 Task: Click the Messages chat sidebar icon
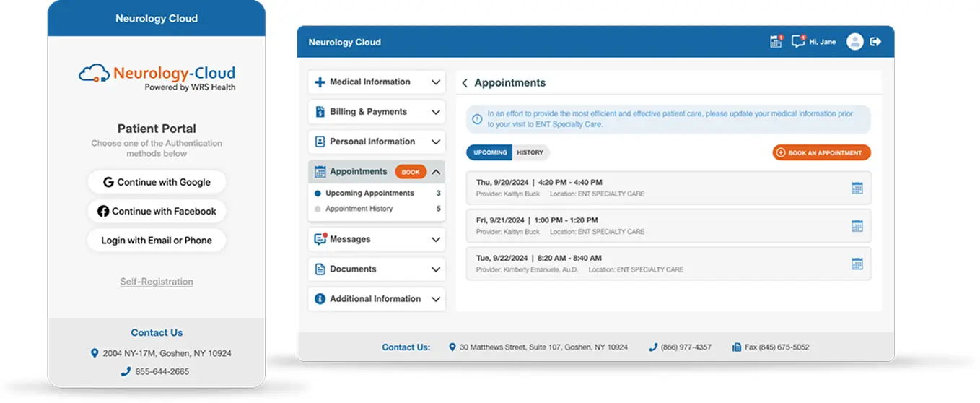tap(320, 239)
